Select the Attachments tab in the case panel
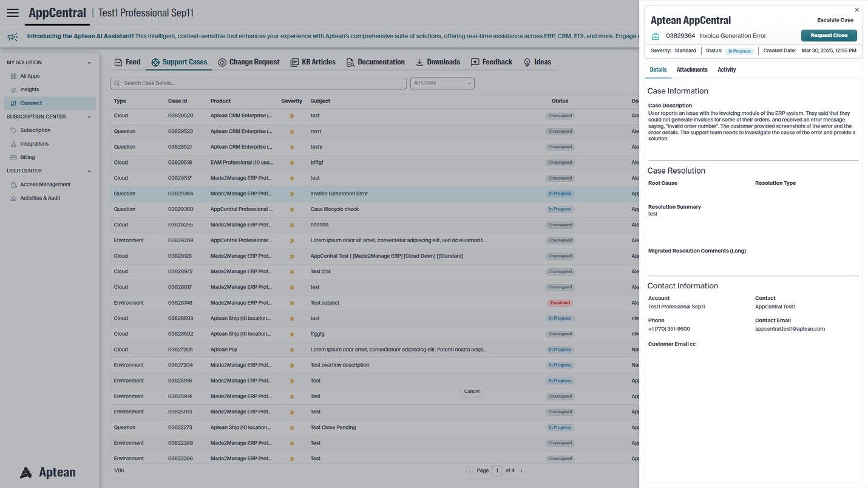868x488 pixels. pos(692,70)
